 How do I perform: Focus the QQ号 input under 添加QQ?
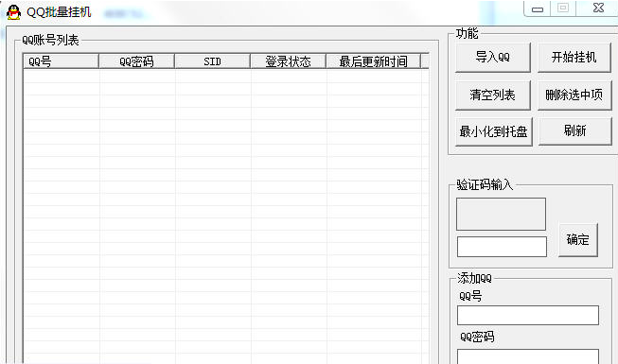coord(528,315)
